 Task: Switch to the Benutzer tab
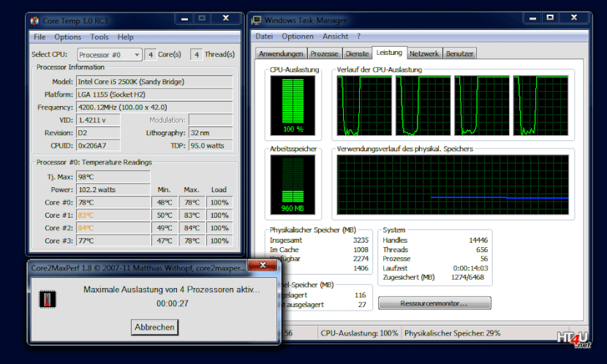[459, 53]
